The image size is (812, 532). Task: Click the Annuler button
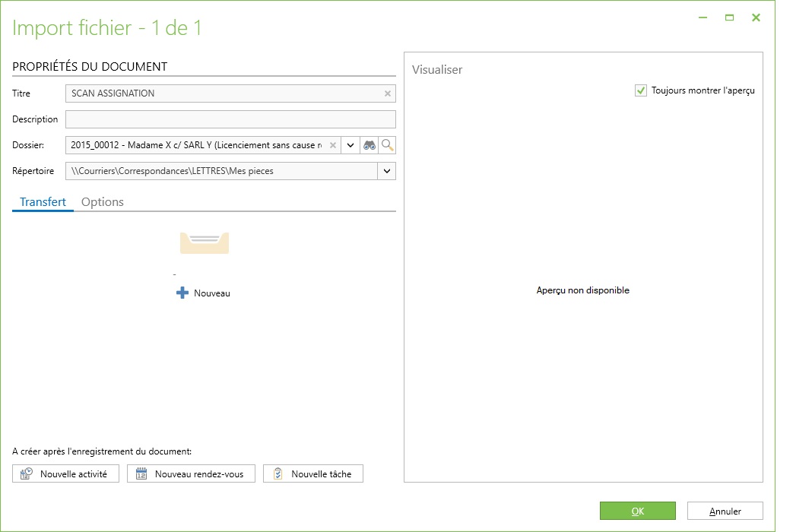725,511
